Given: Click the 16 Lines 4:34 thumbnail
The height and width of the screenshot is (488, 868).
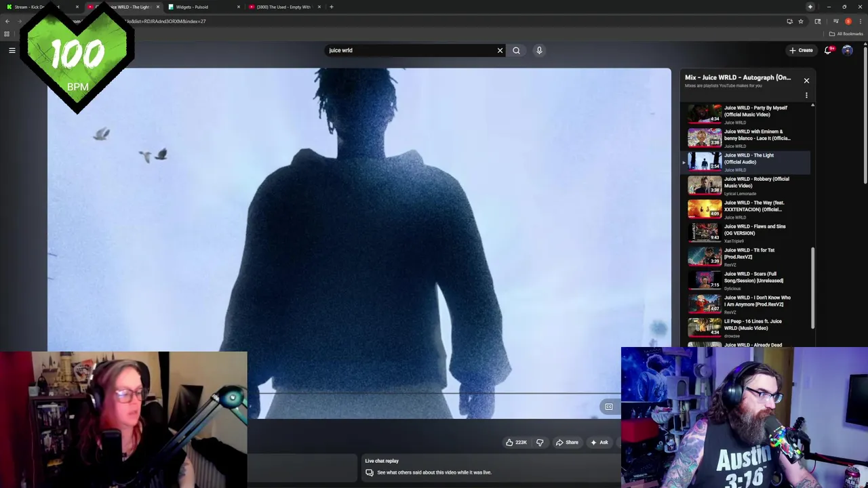Looking at the screenshot, I should coord(705,327).
